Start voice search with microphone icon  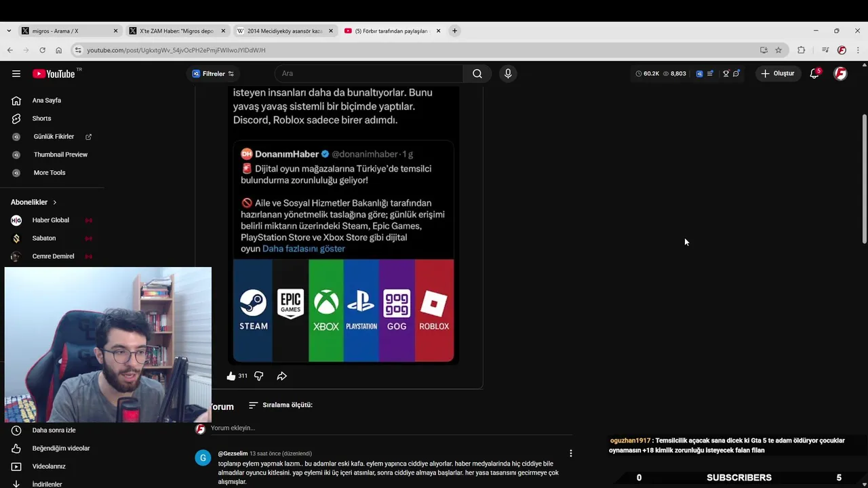coord(508,73)
